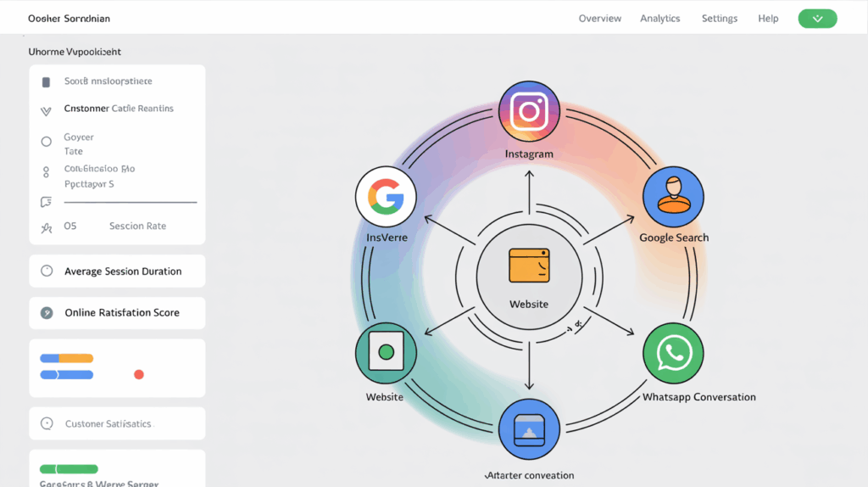Click the orange central Website window icon

529,266
